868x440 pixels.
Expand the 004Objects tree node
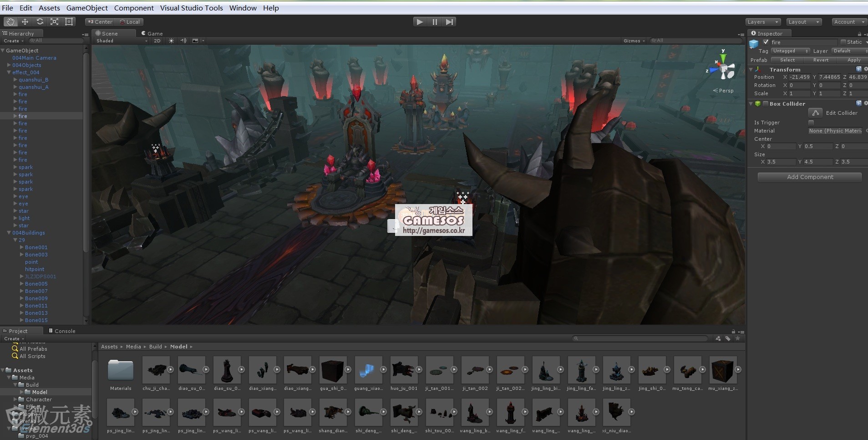[9, 65]
